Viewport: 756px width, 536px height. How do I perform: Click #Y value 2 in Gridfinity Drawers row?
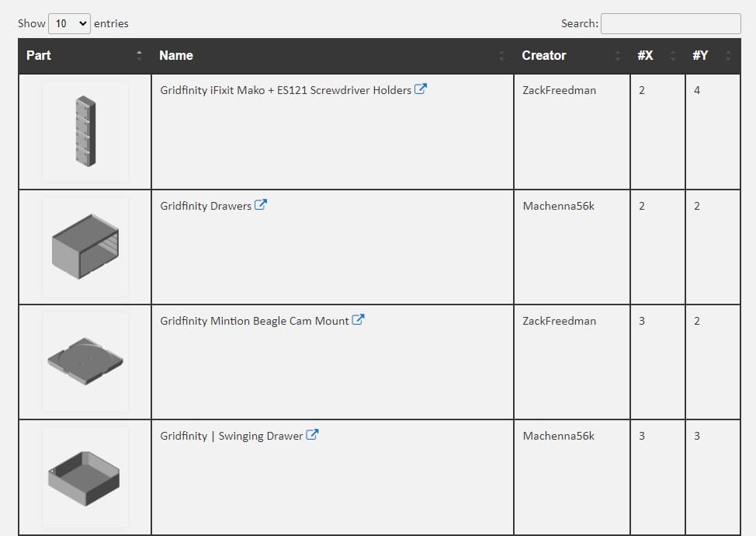[x=697, y=206]
